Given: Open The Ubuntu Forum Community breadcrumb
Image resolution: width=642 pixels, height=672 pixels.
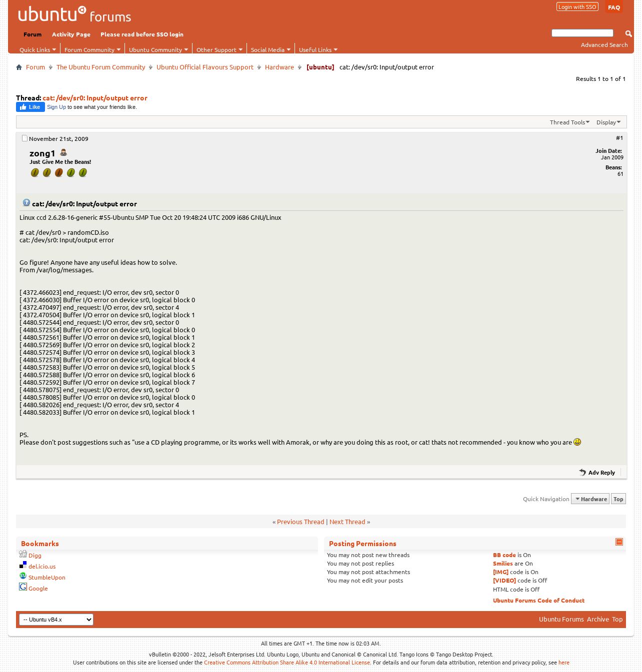Looking at the screenshot, I should (100, 67).
